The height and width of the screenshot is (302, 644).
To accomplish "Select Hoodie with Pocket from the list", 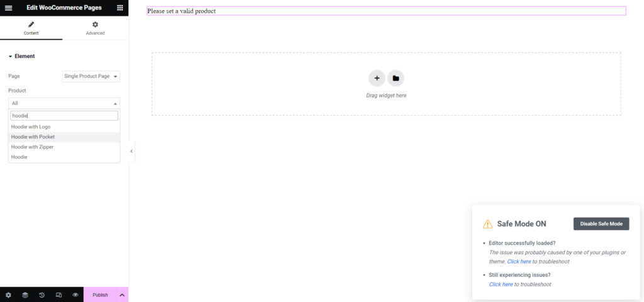I will (64, 137).
